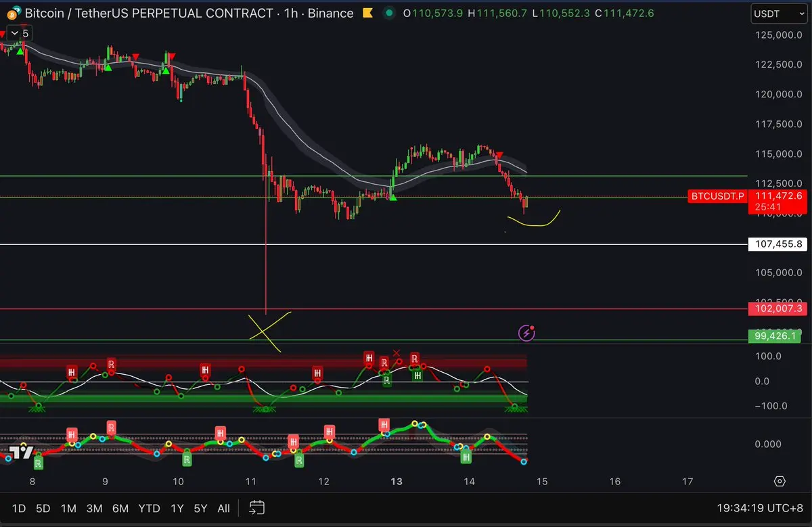Click the 100.0 oscillator axis label
812x527 pixels.
[x=768, y=356]
